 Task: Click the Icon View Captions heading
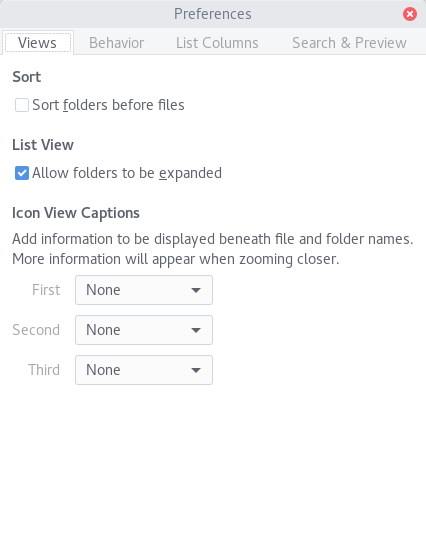click(x=76, y=213)
